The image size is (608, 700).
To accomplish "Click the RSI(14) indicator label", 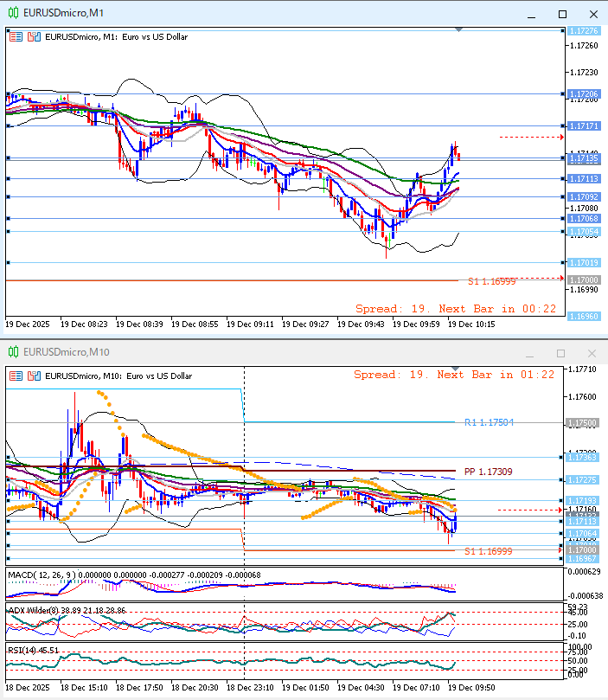I will click(x=24, y=649).
